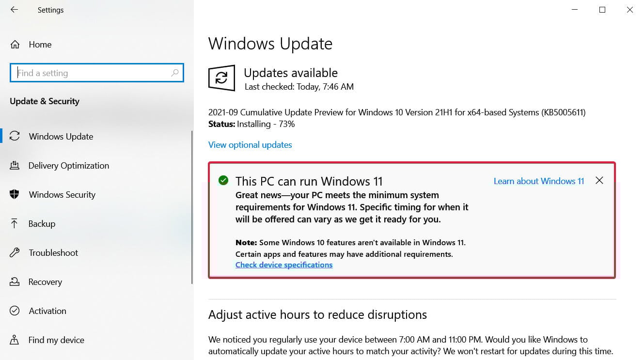This screenshot has width=644, height=360.
Task: Minimize the Settings window
Action: click(575, 10)
